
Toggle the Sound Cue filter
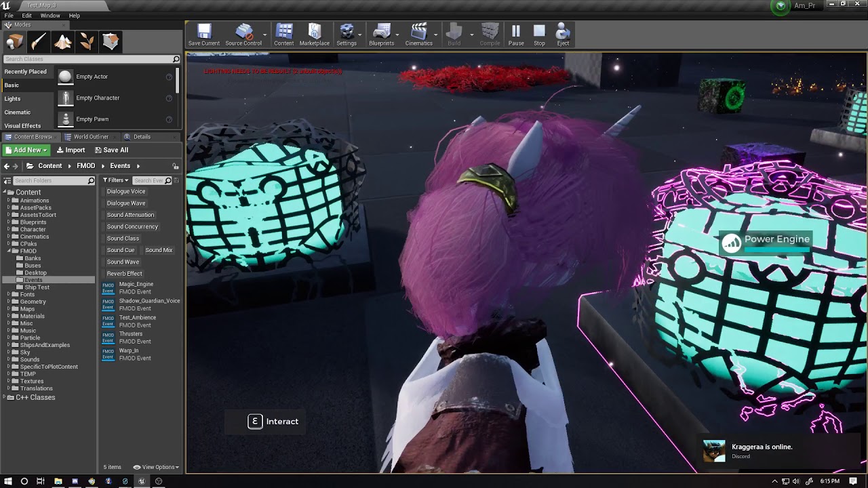click(121, 250)
